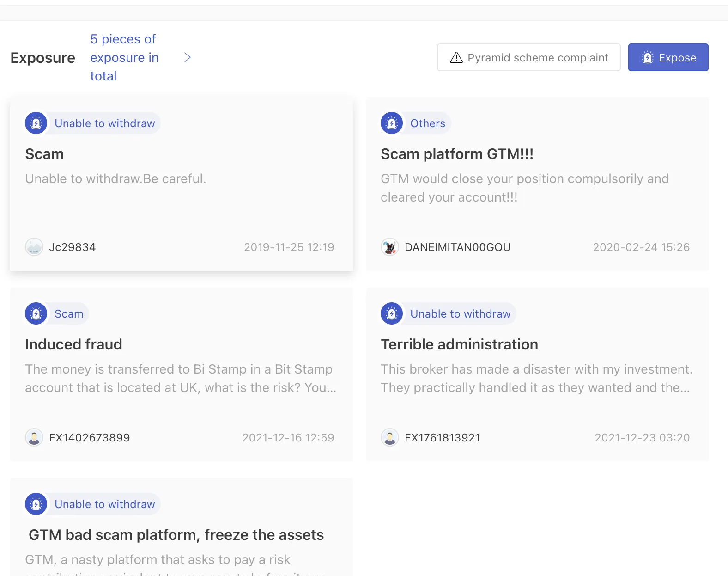This screenshot has width=728, height=576.
Task: Open the '5 pieces of exposure in total' link
Action: point(124,57)
